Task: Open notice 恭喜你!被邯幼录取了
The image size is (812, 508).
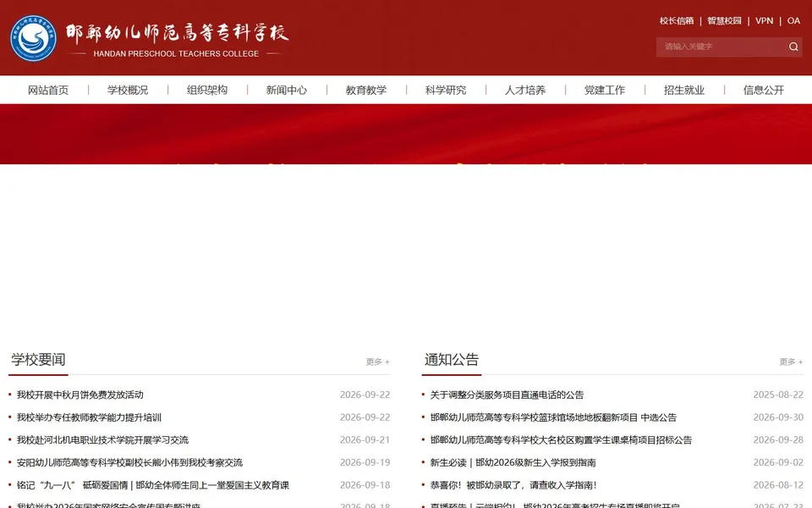Action: pos(513,485)
